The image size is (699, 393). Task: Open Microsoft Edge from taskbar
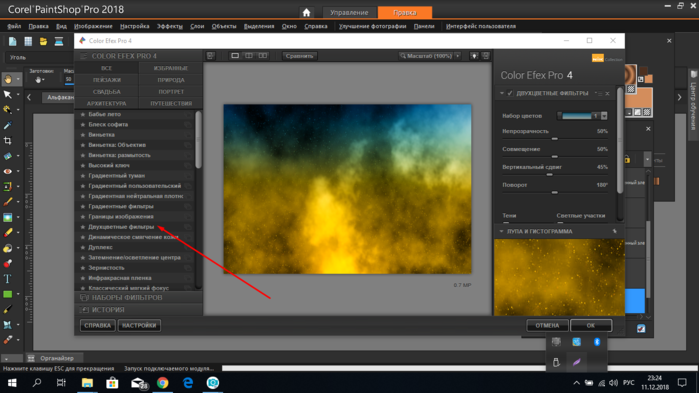click(x=188, y=383)
